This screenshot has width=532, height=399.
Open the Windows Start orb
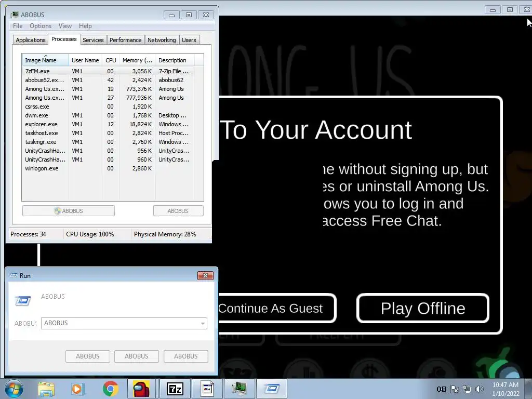click(x=14, y=389)
